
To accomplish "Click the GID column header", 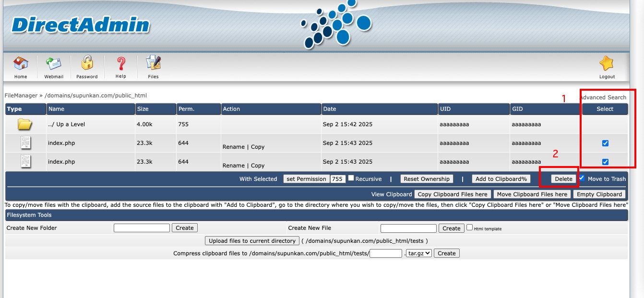I will 546,109.
